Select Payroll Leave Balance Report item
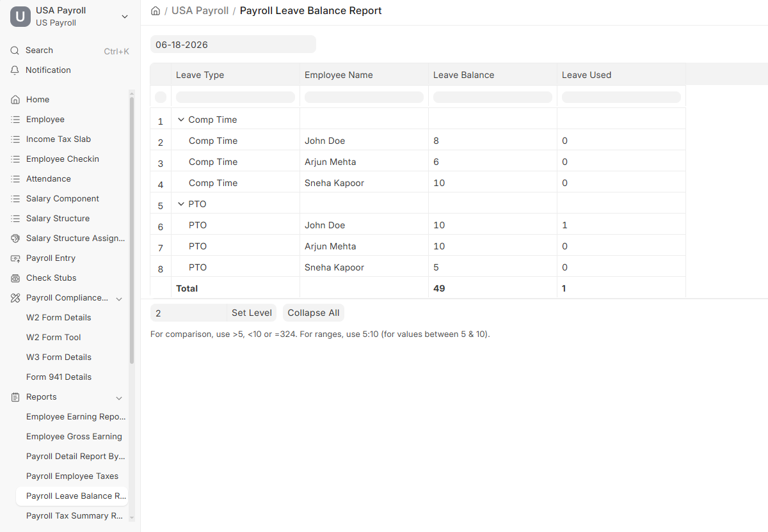 coord(72,496)
